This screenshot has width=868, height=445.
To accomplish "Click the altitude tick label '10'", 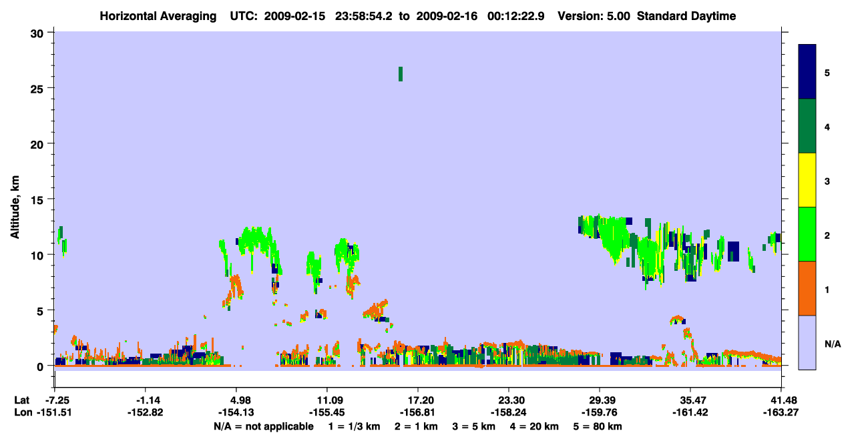I will [39, 255].
